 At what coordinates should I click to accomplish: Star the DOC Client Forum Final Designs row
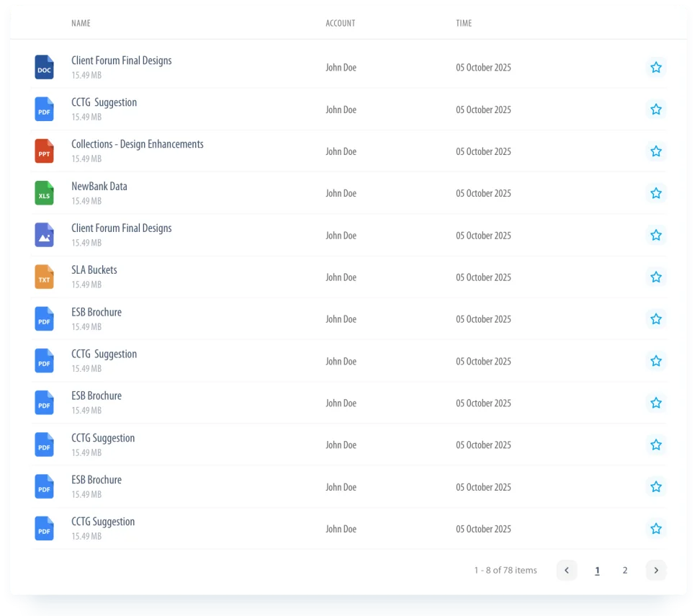[655, 68]
